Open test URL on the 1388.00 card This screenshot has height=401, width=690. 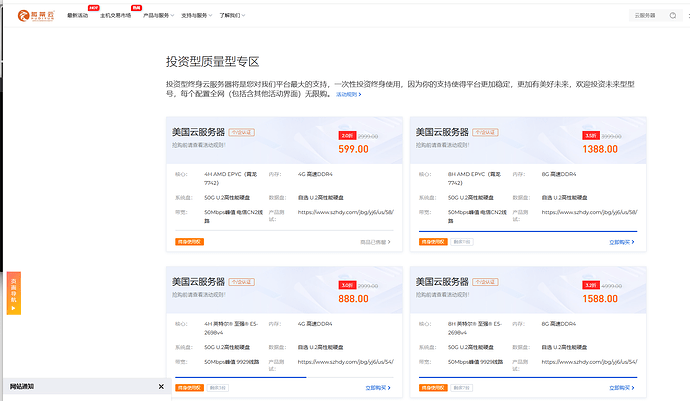click(x=589, y=212)
